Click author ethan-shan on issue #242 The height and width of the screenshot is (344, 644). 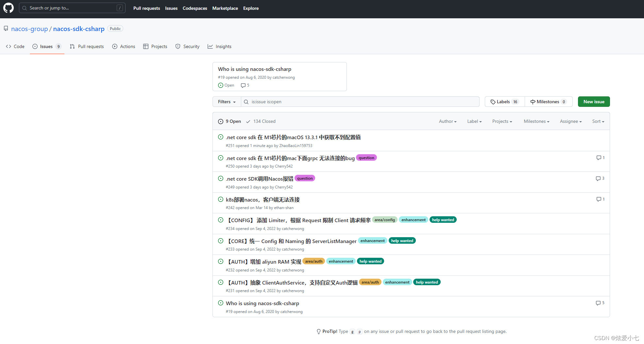[x=284, y=208]
